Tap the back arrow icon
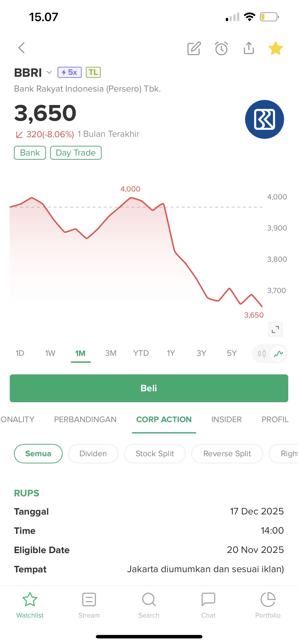Viewport: 298px width, 644px height. click(22, 48)
